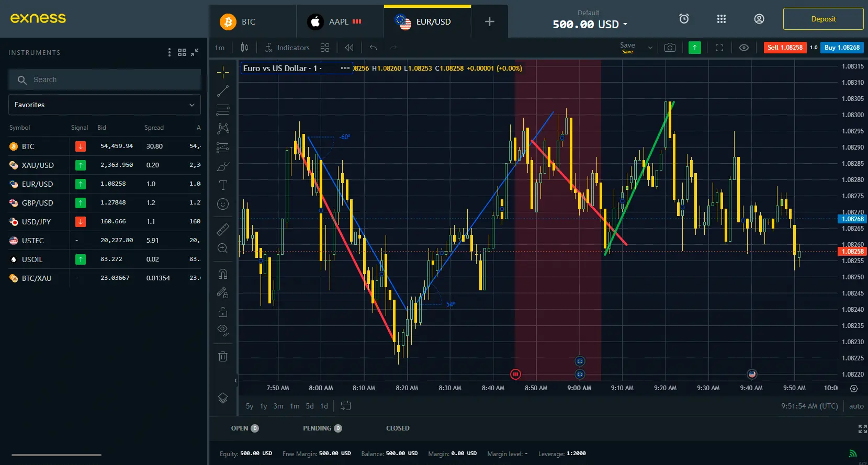
Task: Click the magnet mode icon
Action: pyautogui.click(x=223, y=274)
